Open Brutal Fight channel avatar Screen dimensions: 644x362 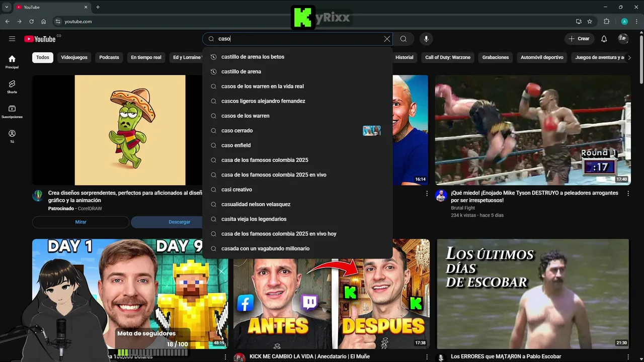coord(441,196)
